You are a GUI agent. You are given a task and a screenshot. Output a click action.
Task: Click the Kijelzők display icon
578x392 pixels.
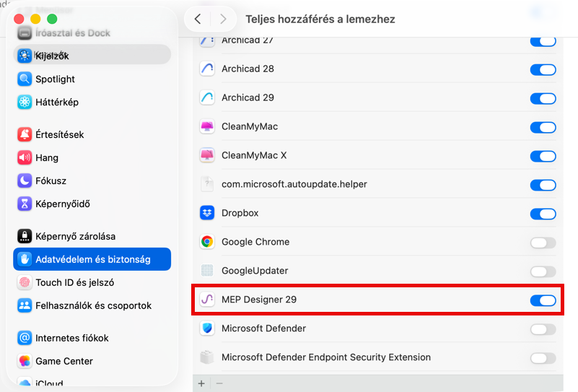pyautogui.click(x=25, y=56)
